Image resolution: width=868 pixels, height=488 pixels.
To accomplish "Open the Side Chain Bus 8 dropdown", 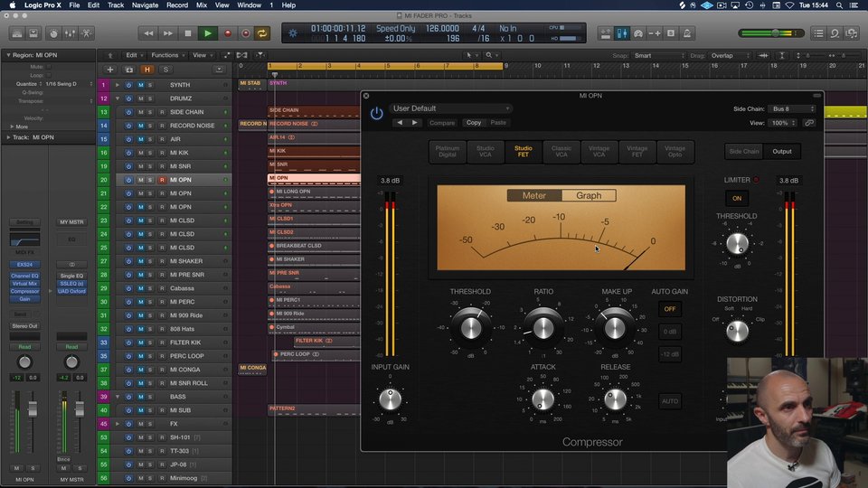I will (793, 109).
